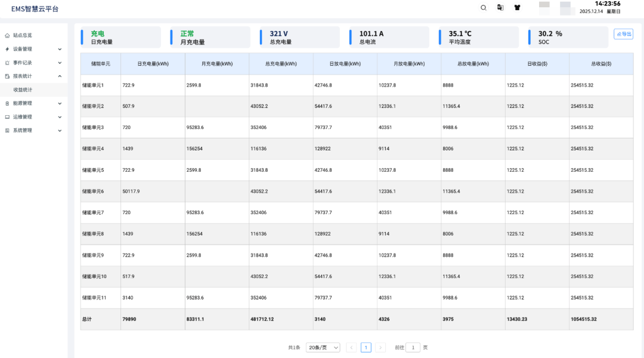This screenshot has width=644, height=358.
Task: Select the 收益统计 submenu item
Action: [23, 89]
